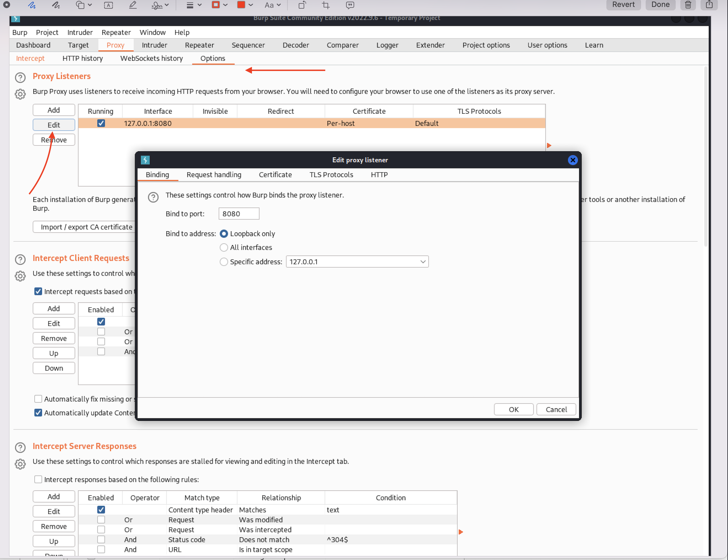Open the text style Aa dropdown
The image size is (728, 560).
pyautogui.click(x=272, y=5)
